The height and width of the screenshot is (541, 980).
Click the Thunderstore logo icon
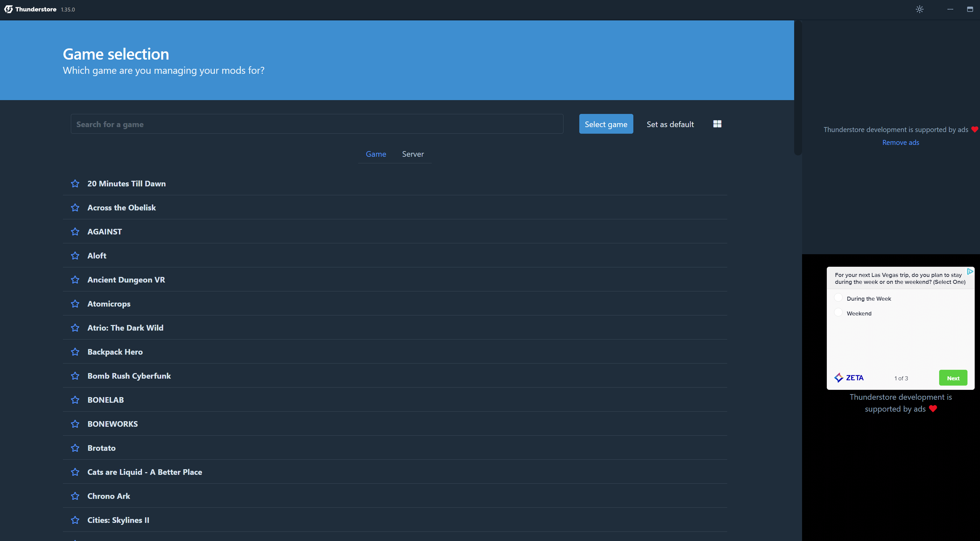click(x=8, y=9)
